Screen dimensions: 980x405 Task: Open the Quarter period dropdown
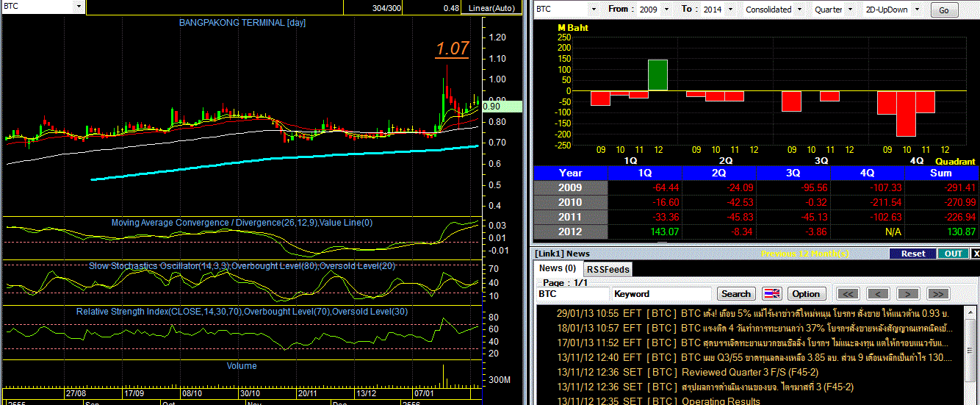coord(851,10)
